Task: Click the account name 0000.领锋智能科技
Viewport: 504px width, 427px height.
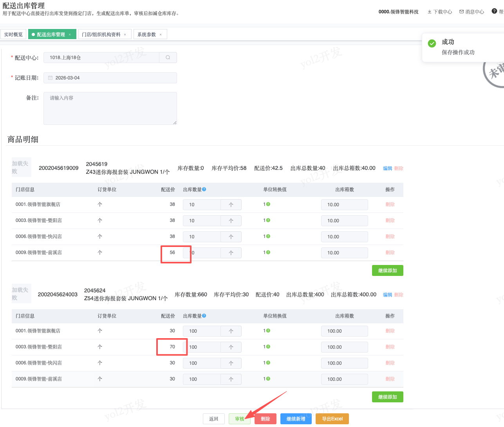Action: [x=399, y=12]
